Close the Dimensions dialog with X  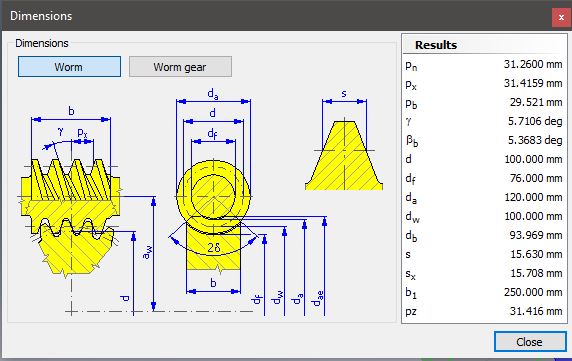561,17
